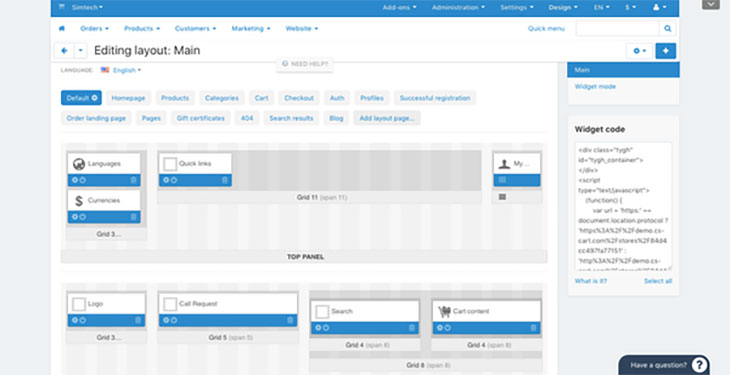Delete the Quick links block via trash icon
The image size is (730, 375).
(x=225, y=180)
